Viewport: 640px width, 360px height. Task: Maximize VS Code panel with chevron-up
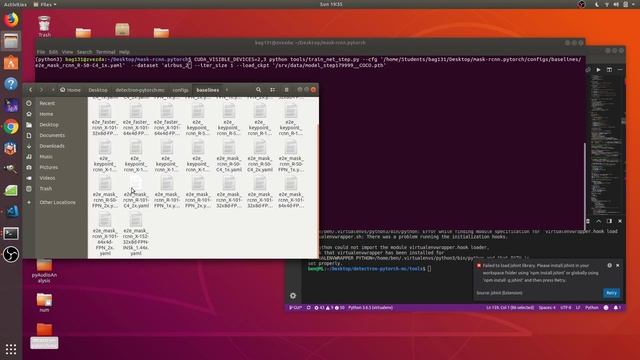(x=598, y=221)
